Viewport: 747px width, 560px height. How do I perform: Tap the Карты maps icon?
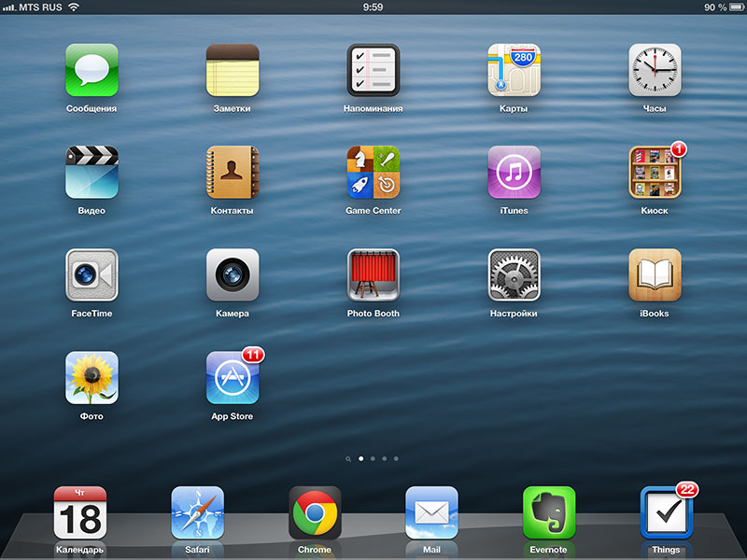[x=514, y=70]
